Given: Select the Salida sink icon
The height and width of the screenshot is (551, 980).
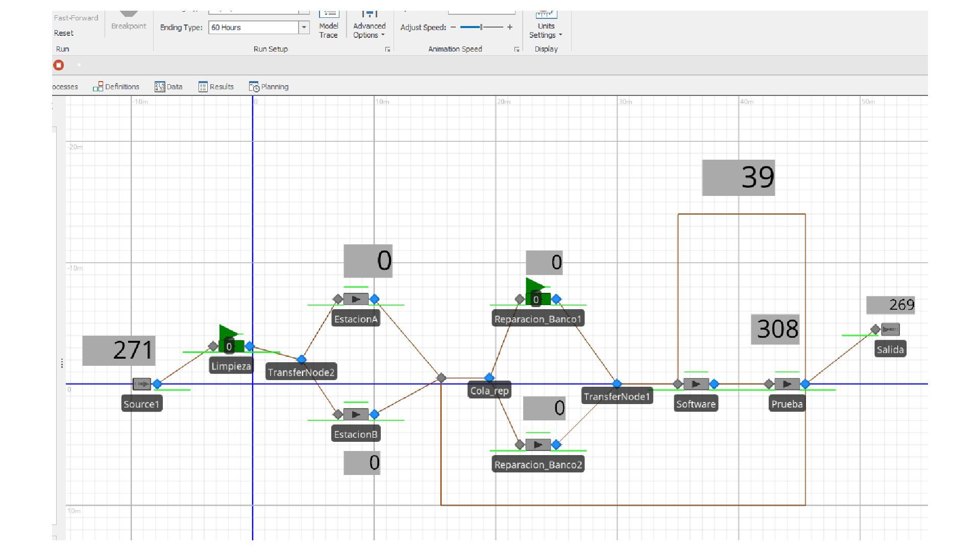Looking at the screenshot, I should click(x=890, y=329).
